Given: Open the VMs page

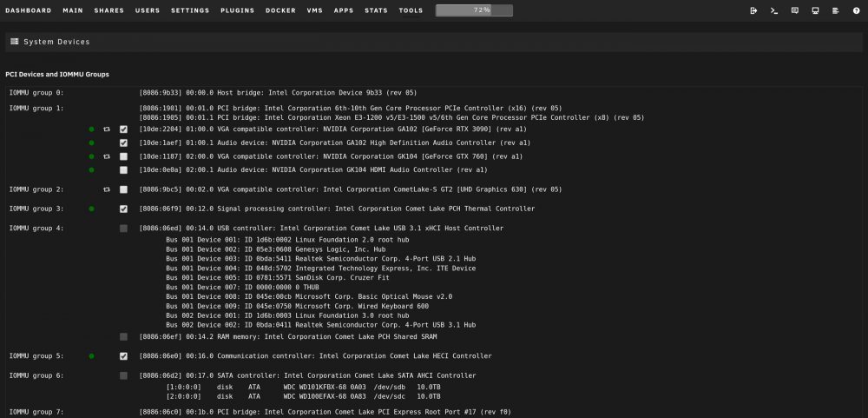Looking at the screenshot, I should pyautogui.click(x=315, y=10).
